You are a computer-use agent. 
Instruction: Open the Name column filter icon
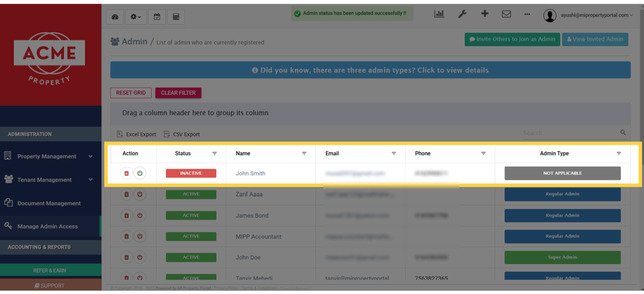pos(304,153)
